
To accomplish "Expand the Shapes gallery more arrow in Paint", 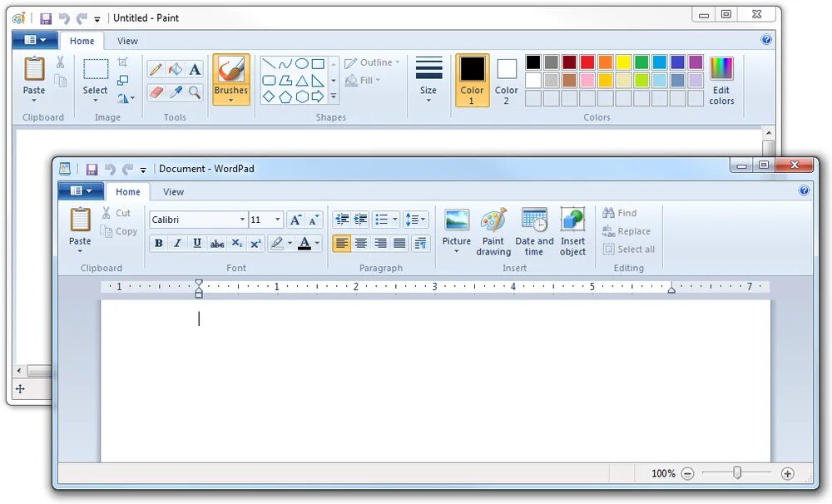I will [x=334, y=96].
